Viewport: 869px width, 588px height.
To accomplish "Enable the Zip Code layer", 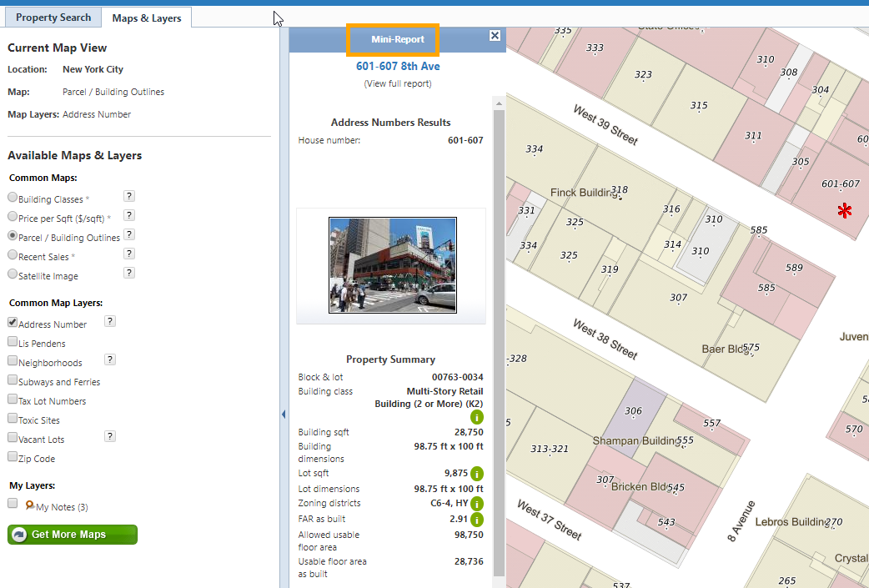I will click(x=13, y=457).
